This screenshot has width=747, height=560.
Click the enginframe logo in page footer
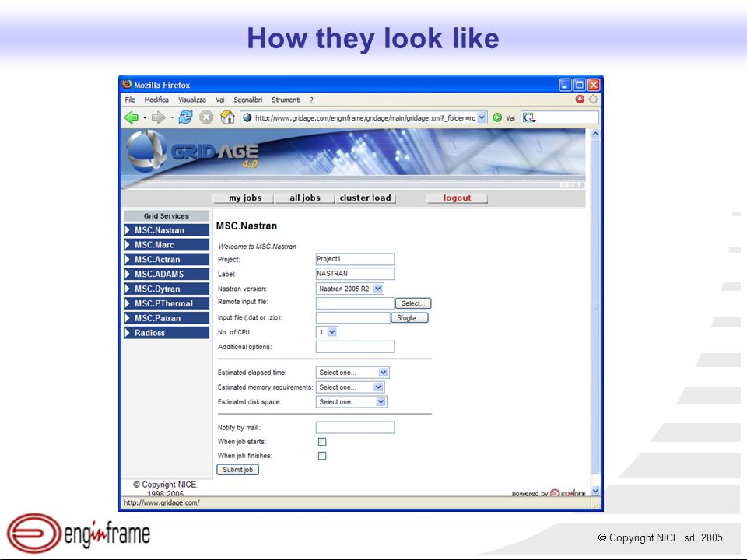pos(567,493)
